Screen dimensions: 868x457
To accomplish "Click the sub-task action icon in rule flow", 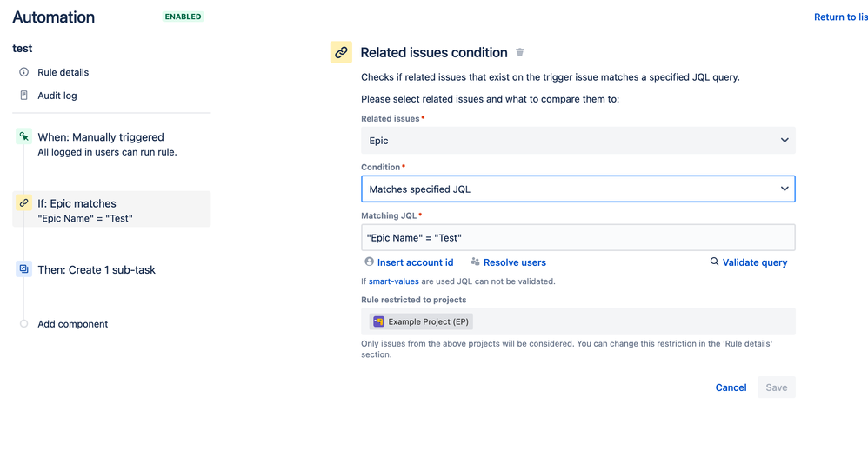I will pyautogui.click(x=24, y=269).
